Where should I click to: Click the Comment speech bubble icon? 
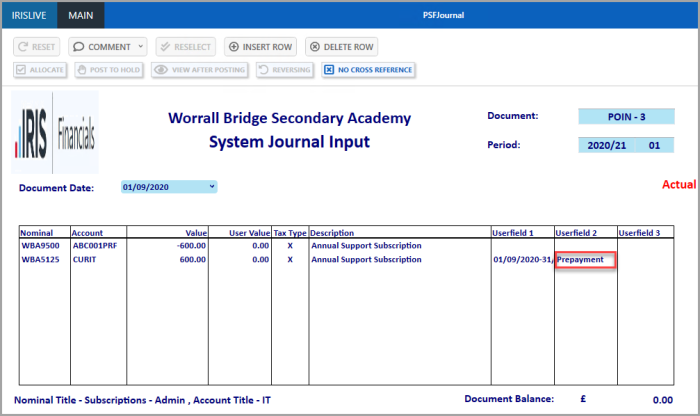pyautogui.click(x=78, y=47)
